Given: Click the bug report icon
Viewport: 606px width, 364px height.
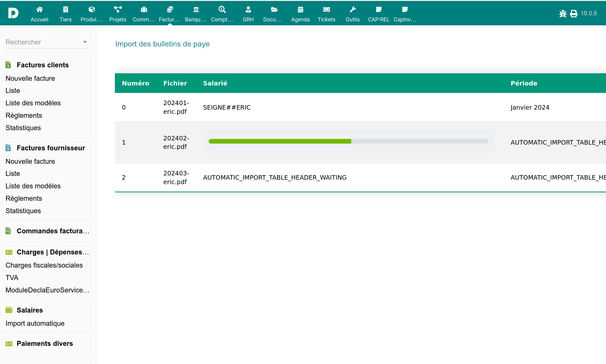Looking at the screenshot, I should tap(563, 13).
